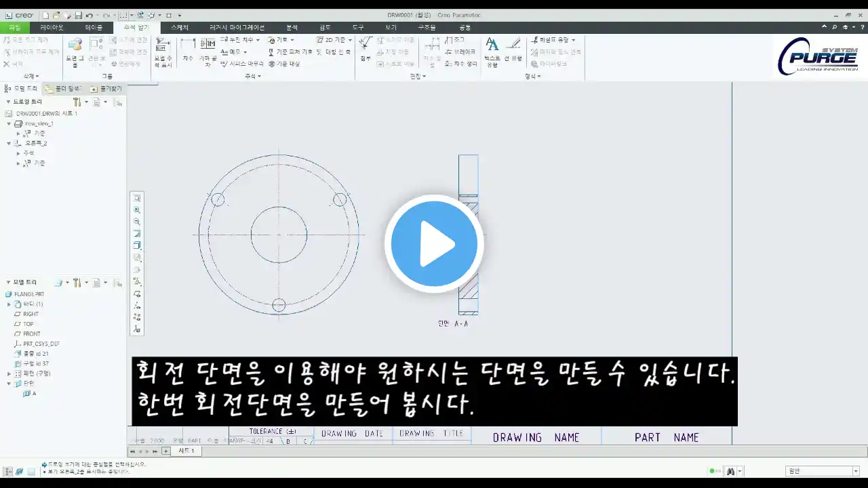Select the 구멍 id 37 feature

31,363
